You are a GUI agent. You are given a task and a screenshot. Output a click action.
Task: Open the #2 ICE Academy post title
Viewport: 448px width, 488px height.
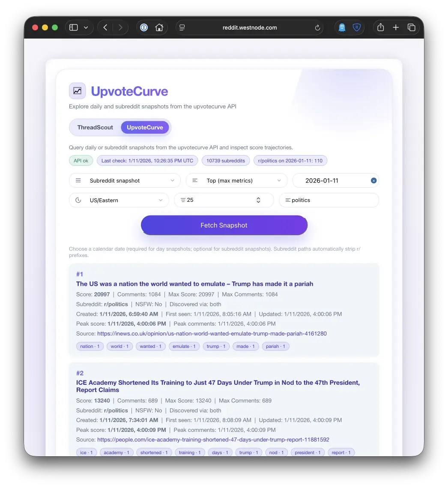tap(218, 386)
